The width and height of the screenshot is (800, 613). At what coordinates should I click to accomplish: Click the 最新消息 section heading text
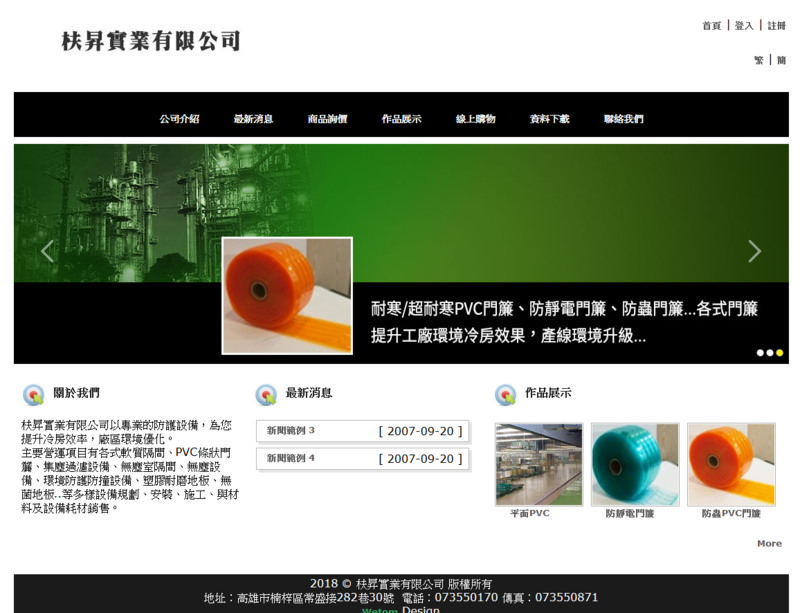click(x=309, y=393)
